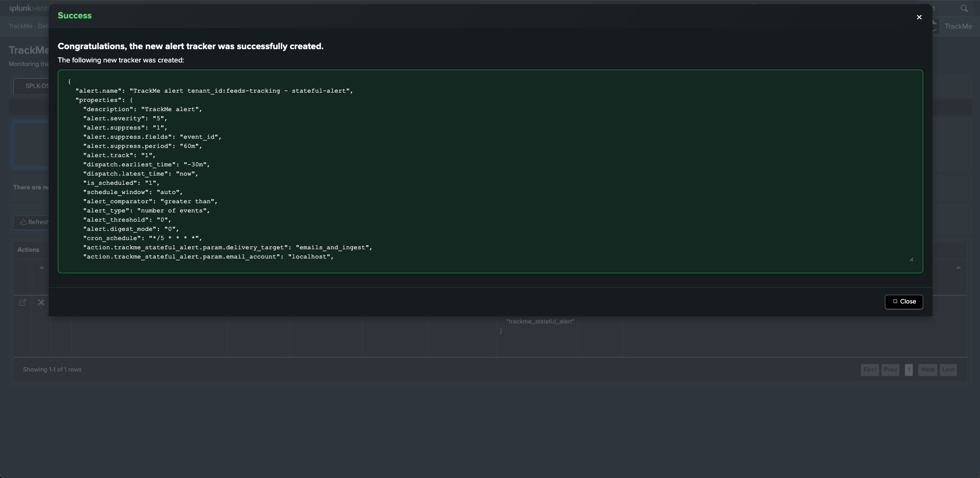Click the search magnifier icon top right
The height and width of the screenshot is (478, 980).
(x=964, y=8)
